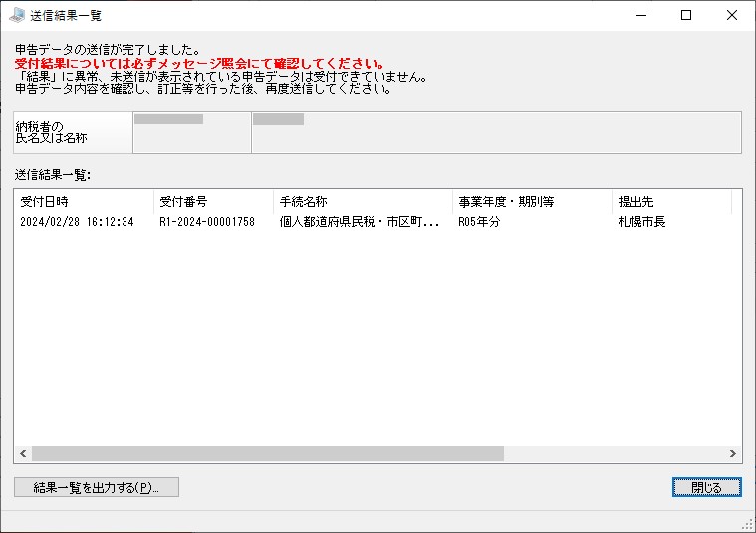The image size is (756, 533).
Task: Minimize the 送信結果一覧 window
Action: pyautogui.click(x=641, y=15)
